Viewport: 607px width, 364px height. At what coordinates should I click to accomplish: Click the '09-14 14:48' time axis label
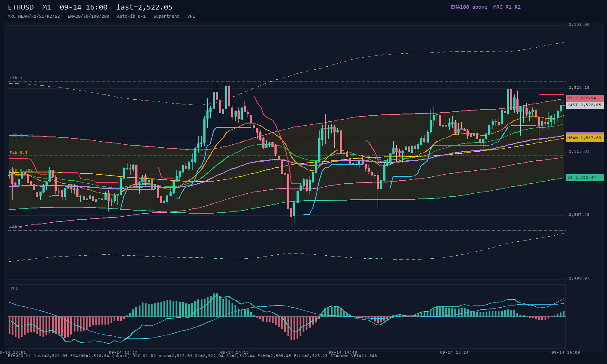click(x=343, y=352)
